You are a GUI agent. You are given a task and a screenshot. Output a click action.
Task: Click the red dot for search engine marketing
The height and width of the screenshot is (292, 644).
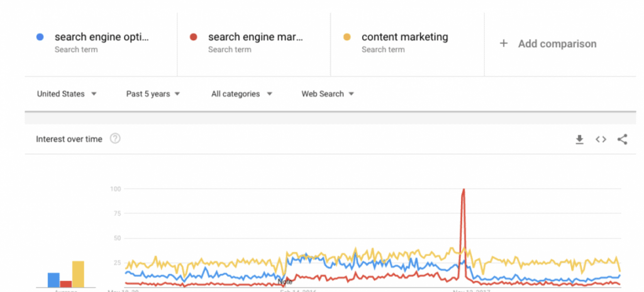[x=194, y=37]
